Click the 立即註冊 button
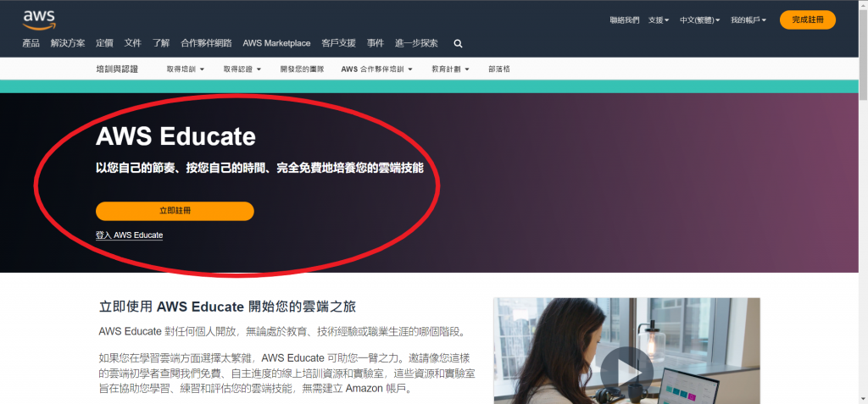This screenshot has width=868, height=404. tap(175, 212)
